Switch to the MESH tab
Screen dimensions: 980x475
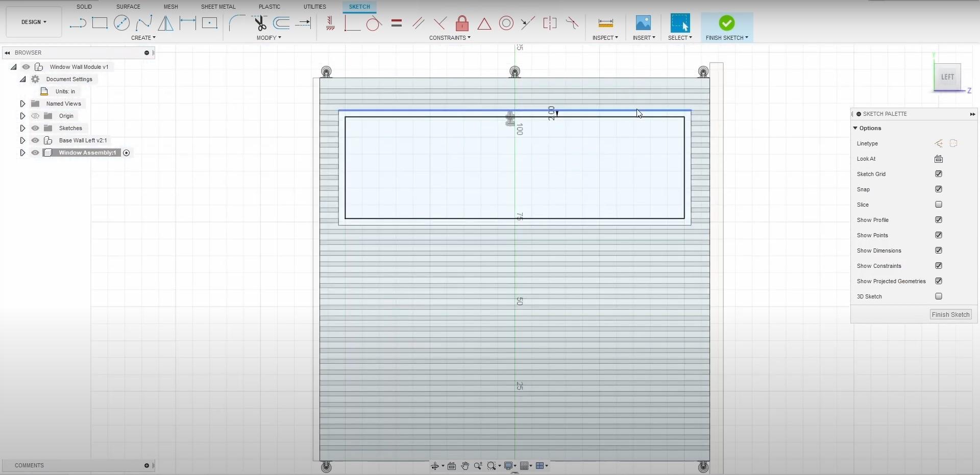tap(171, 7)
